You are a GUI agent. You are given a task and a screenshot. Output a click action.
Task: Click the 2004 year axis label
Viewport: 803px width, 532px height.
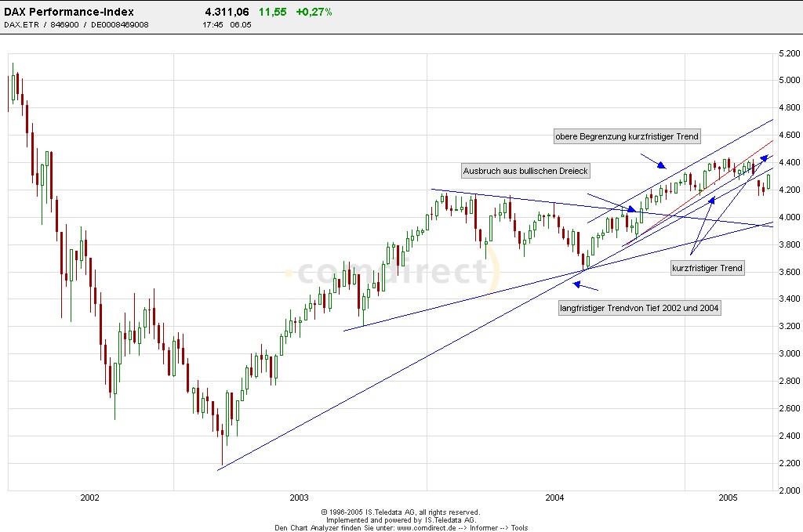[x=554, y=498]
